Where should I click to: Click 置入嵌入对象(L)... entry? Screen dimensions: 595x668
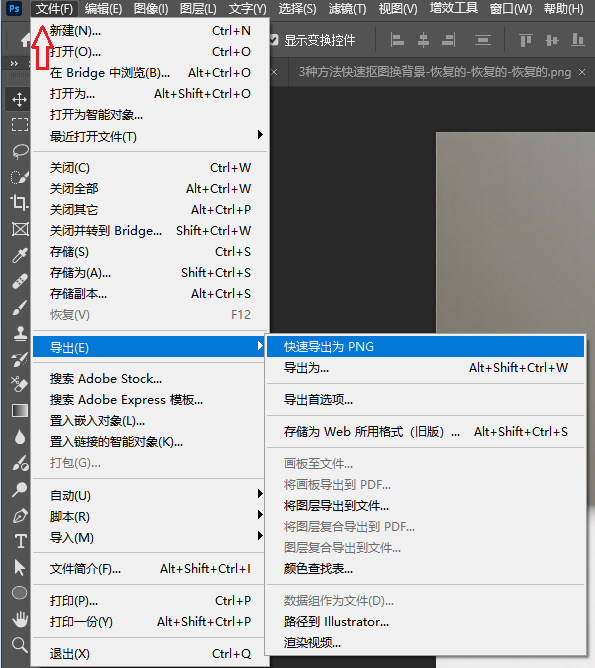tap(150, 420)
